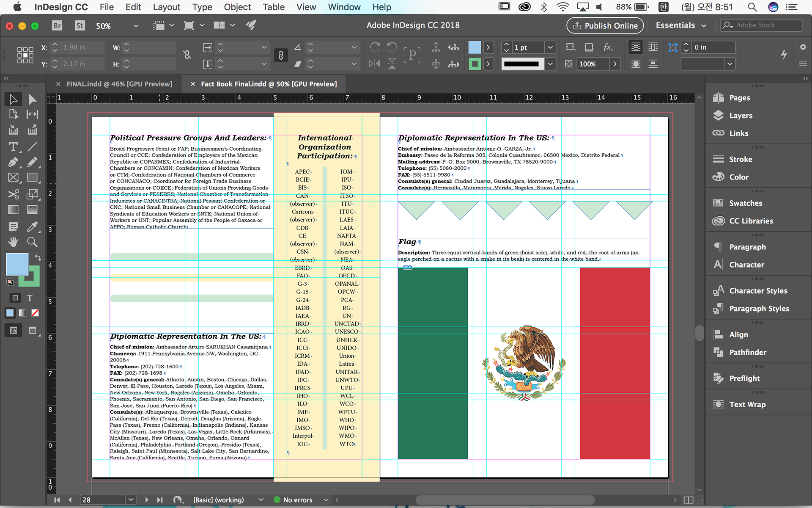
Task: Click the reference point locator grid
Action: pos(25,55)
